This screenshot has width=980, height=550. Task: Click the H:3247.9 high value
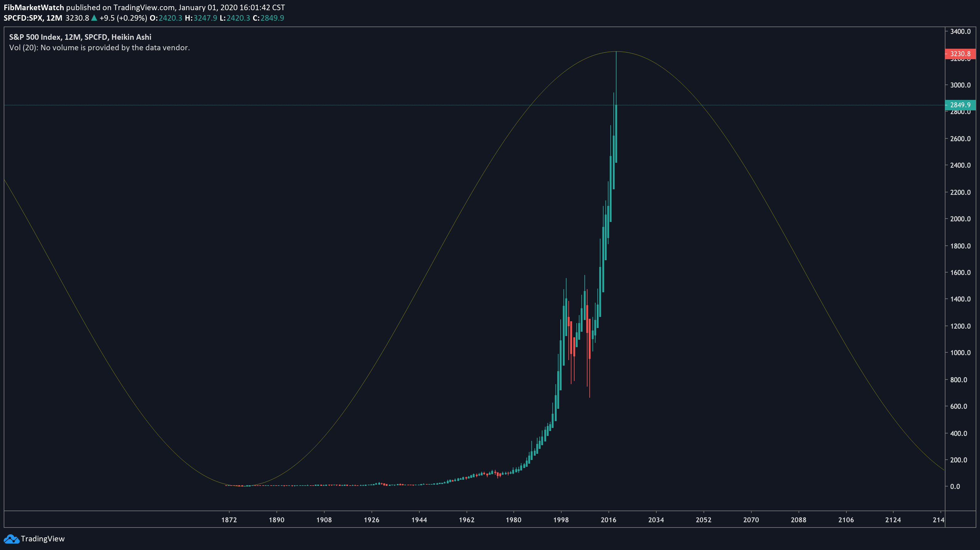tap(201, 18)
